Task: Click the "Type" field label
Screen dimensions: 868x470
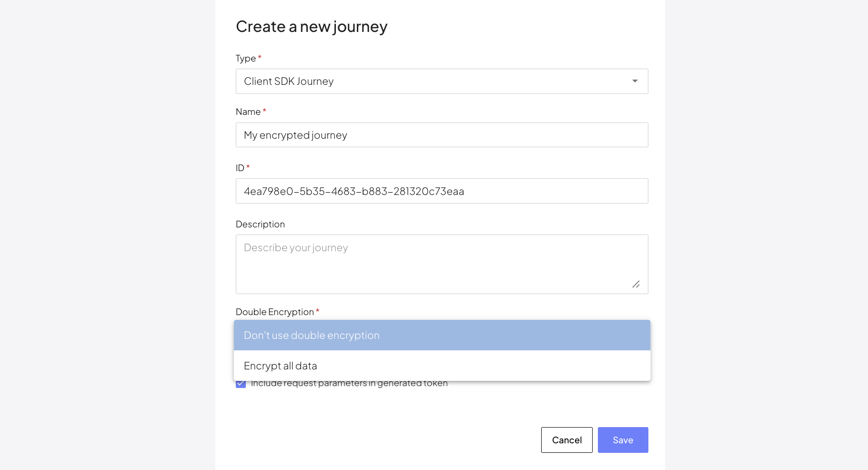Action: [x=245, y=58]
